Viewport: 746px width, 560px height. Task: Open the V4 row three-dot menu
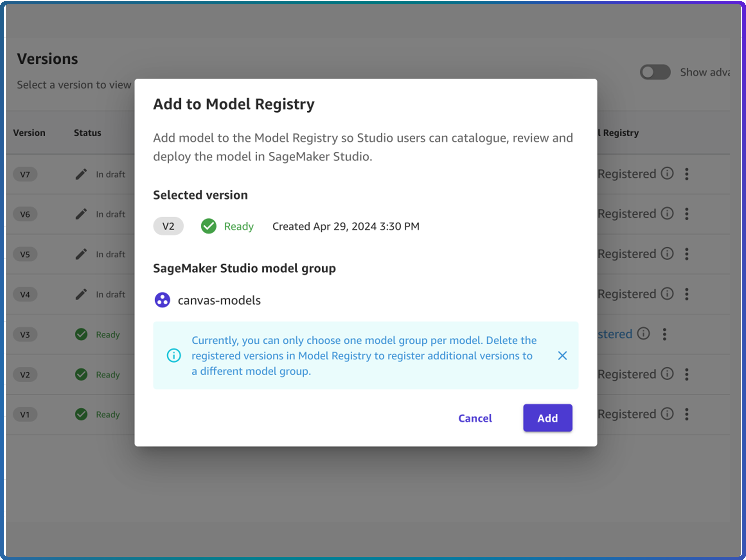pyautogui.click(x=687, y=294)
